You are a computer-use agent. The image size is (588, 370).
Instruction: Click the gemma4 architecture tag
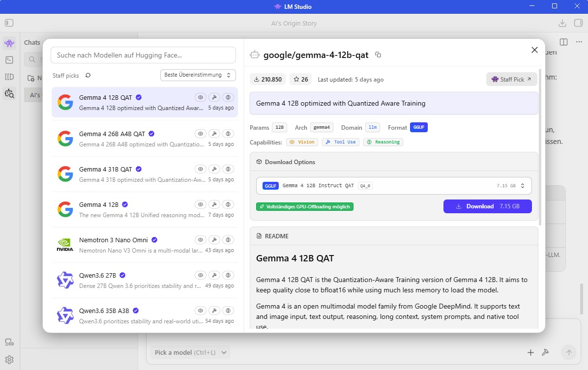tap(322, 127)
